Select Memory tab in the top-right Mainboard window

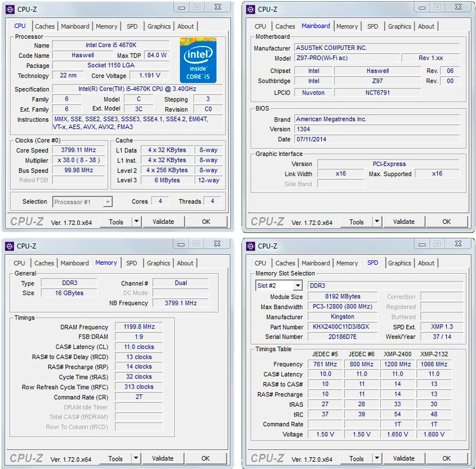tap(347, 26)
